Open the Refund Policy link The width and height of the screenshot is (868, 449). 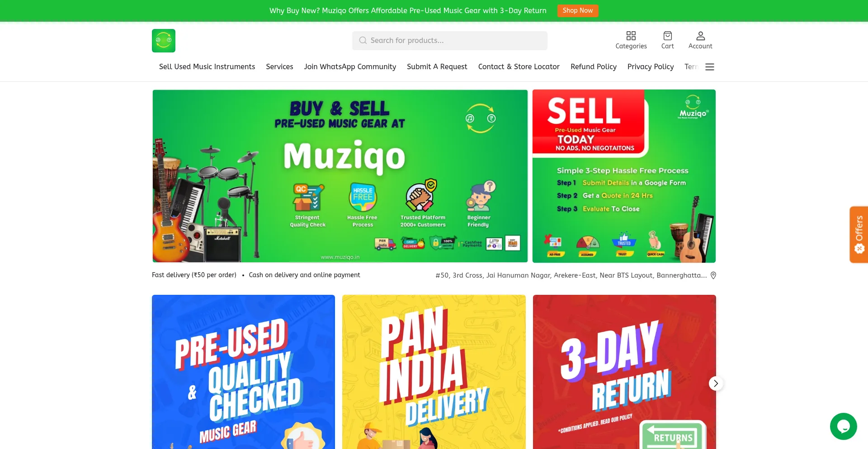click(x=594, y=67)
